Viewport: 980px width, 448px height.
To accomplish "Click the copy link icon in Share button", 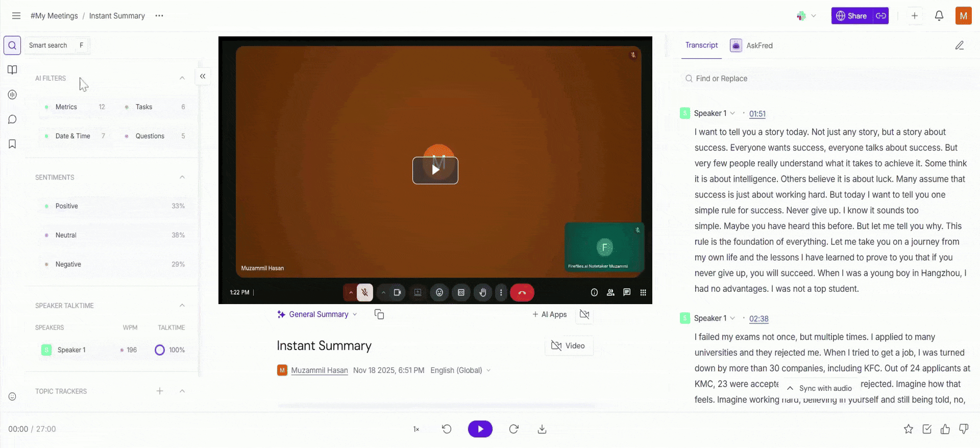I will (881, 16).
